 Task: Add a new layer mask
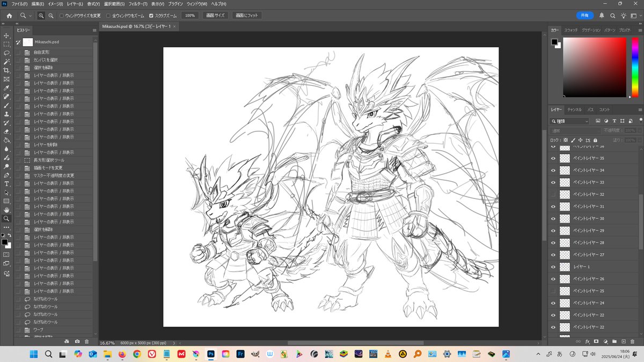[x=596, y=341]
